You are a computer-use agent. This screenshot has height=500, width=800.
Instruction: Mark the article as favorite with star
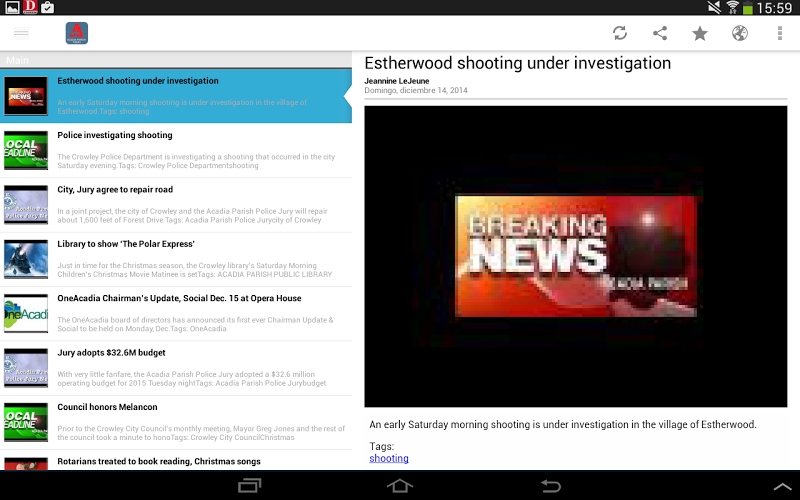tap(699, 33)
